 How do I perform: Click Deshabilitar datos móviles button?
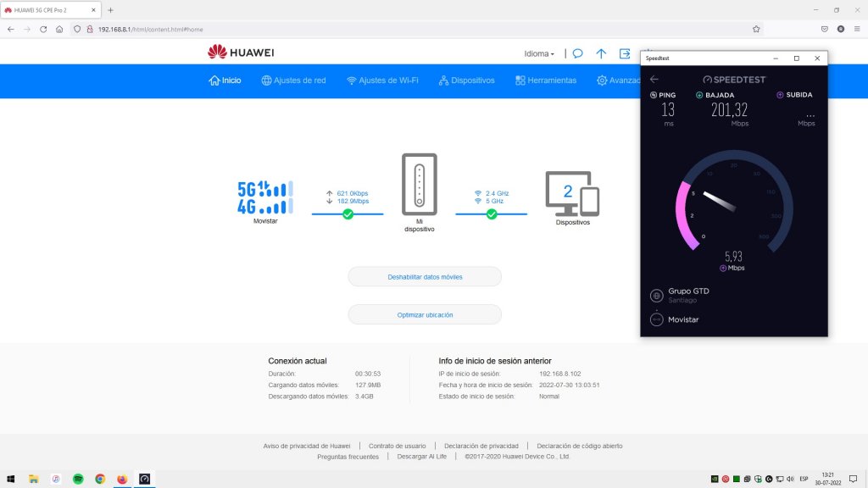425,277
